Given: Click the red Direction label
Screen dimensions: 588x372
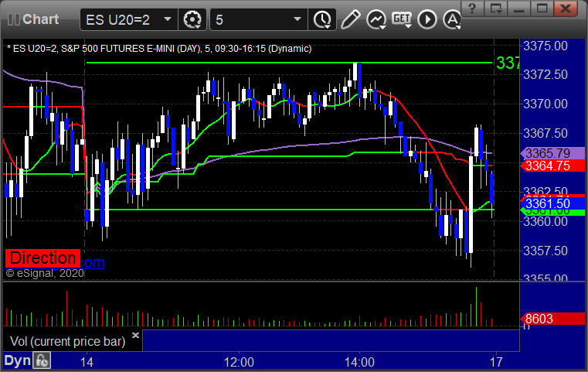Looking at the screenshot, I should [42, 258].
